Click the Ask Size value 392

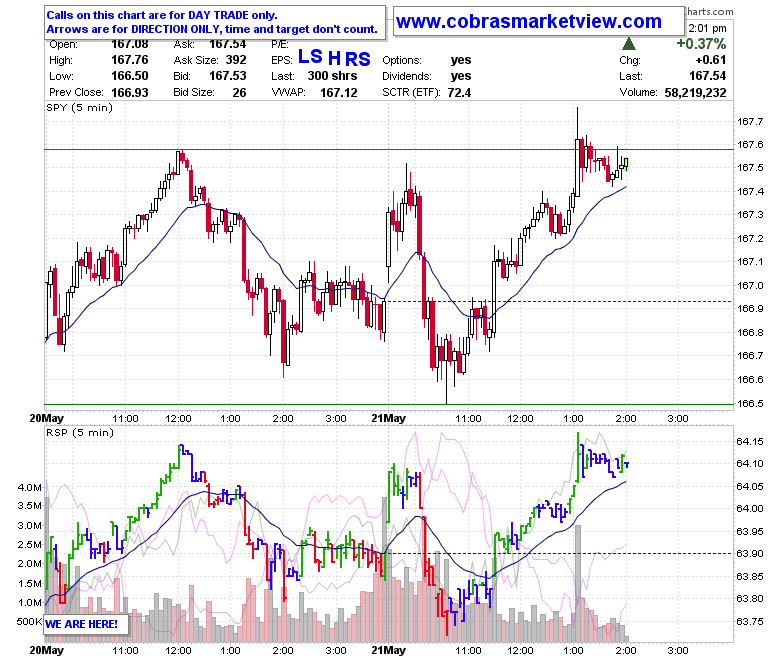click(236, 60)
